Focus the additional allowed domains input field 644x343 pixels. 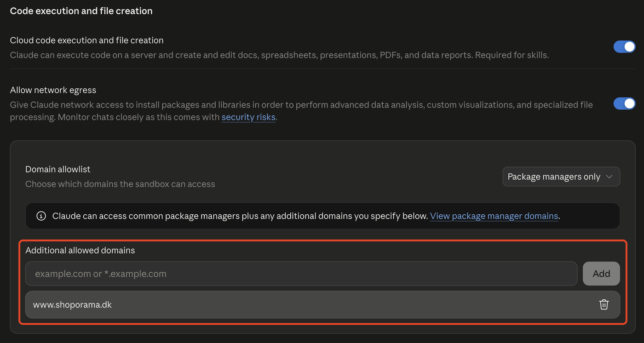[301, 274]
